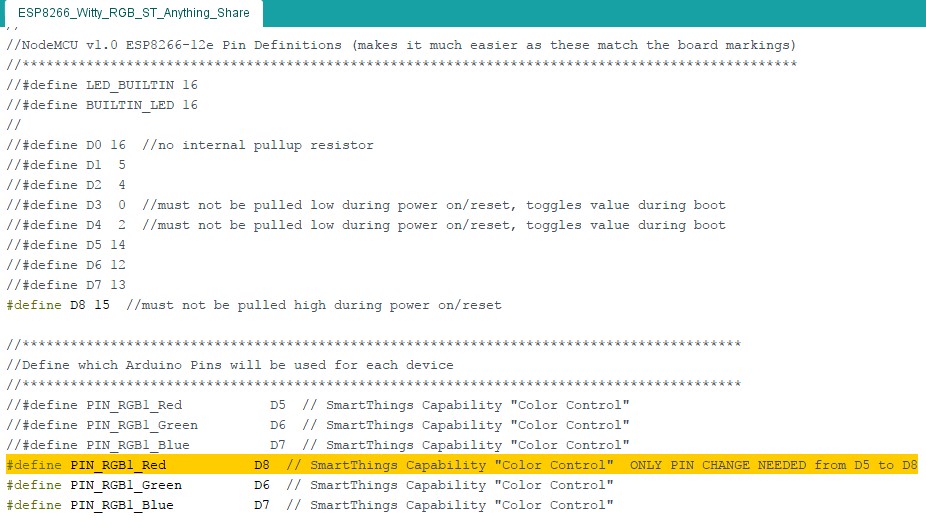This screenshot has width=926, height=527.
Task: Click the active PIN_RGB1_Blue D7 line
Action: [x=310, y=505]
